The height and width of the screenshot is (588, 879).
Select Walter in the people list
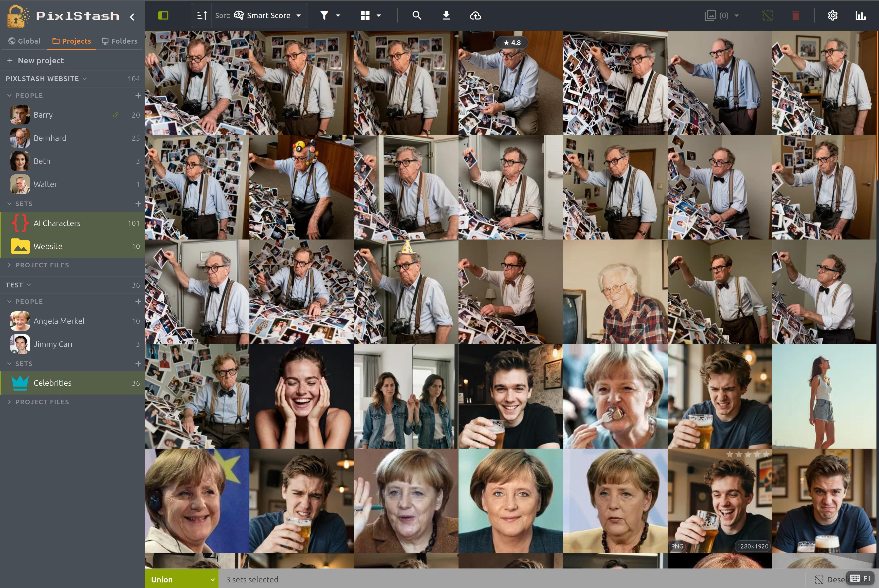coord(72,184)
